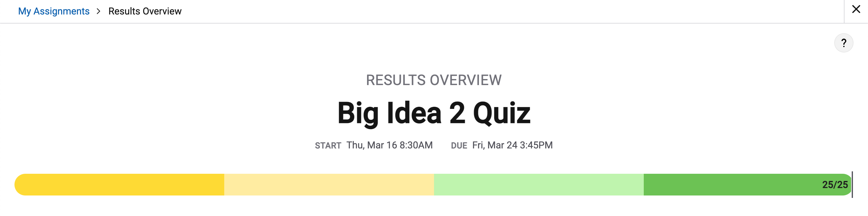Click the dark yellow score bar segment
The width and height of the screenshot is (868, 216).
(x=119, y=185)
